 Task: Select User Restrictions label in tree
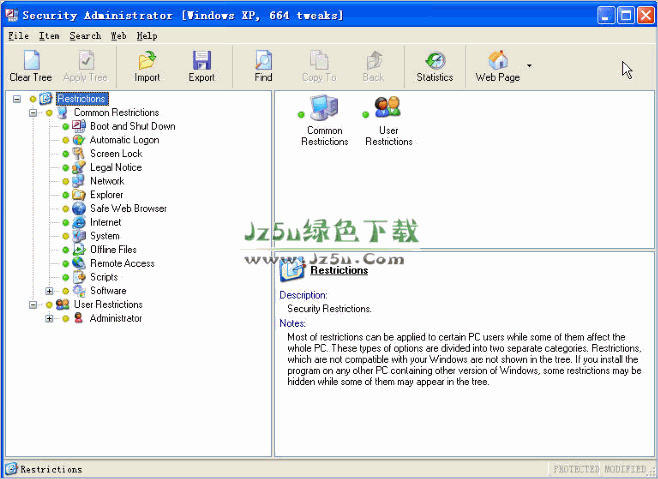click(x=108, y=304)
